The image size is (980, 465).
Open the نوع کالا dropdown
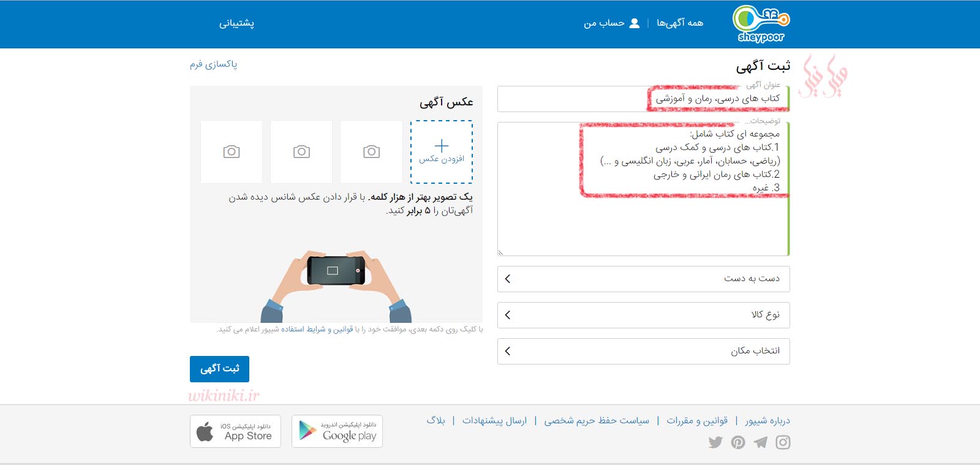pos(643,315)
